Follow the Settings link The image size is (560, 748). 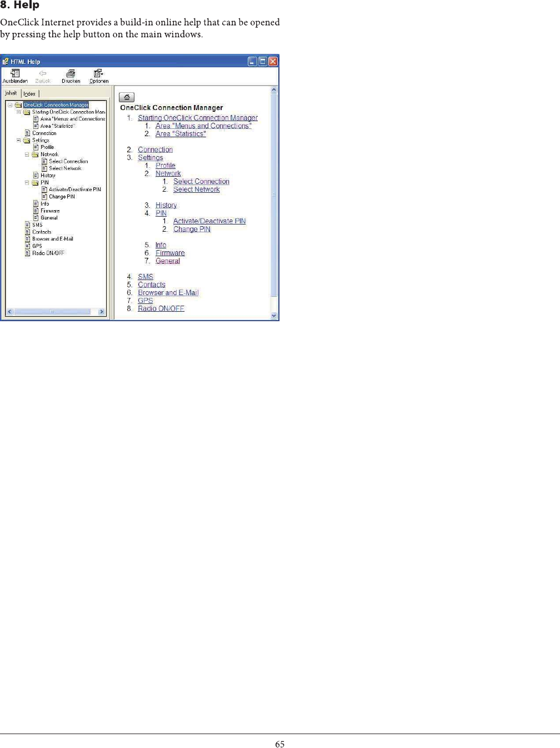click(151, 158)
